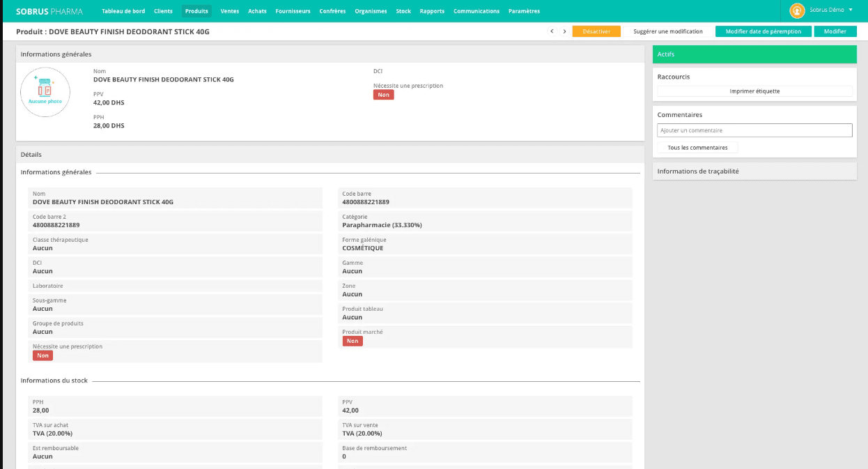Open the Confrères menu
This screenshot has width=868, height=469.
click(332, 11)
